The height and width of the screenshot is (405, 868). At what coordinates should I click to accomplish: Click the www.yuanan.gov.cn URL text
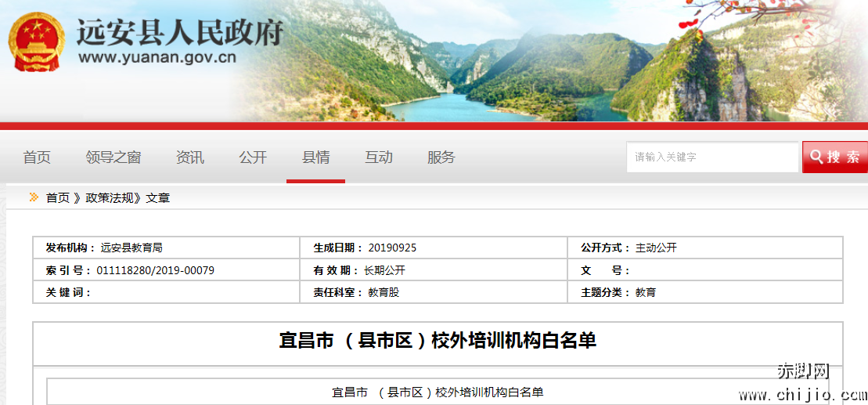157,57
